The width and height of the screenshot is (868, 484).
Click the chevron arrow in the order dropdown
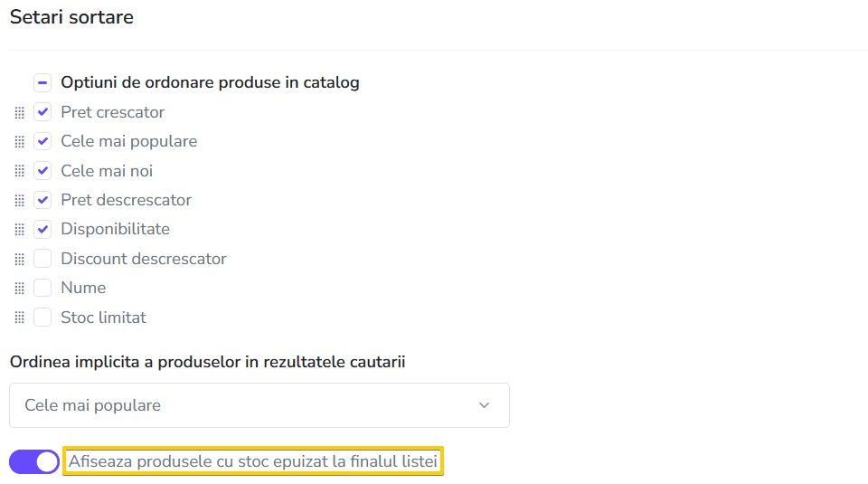(x=485, y=405)
